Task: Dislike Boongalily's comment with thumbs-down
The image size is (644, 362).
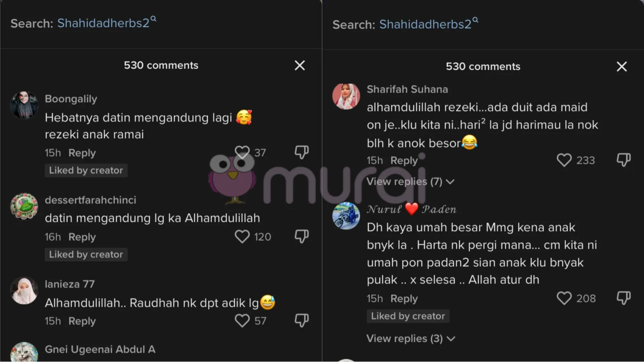Action: [302, 153]
